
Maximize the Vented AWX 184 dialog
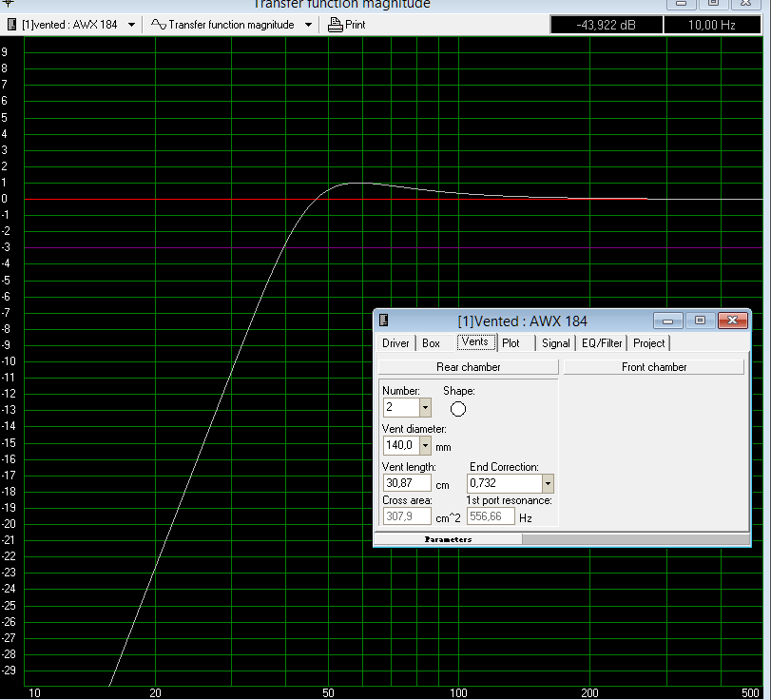point(700,321)
